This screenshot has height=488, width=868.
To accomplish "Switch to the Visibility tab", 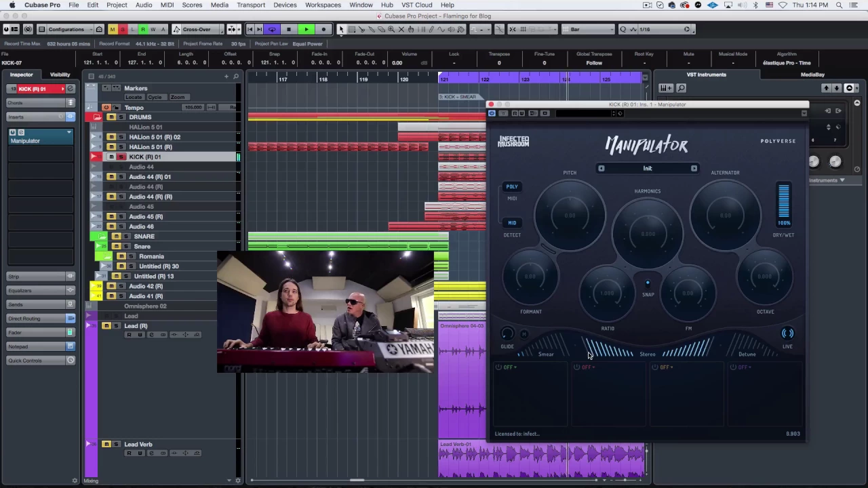I will click(x=60, y=75).
